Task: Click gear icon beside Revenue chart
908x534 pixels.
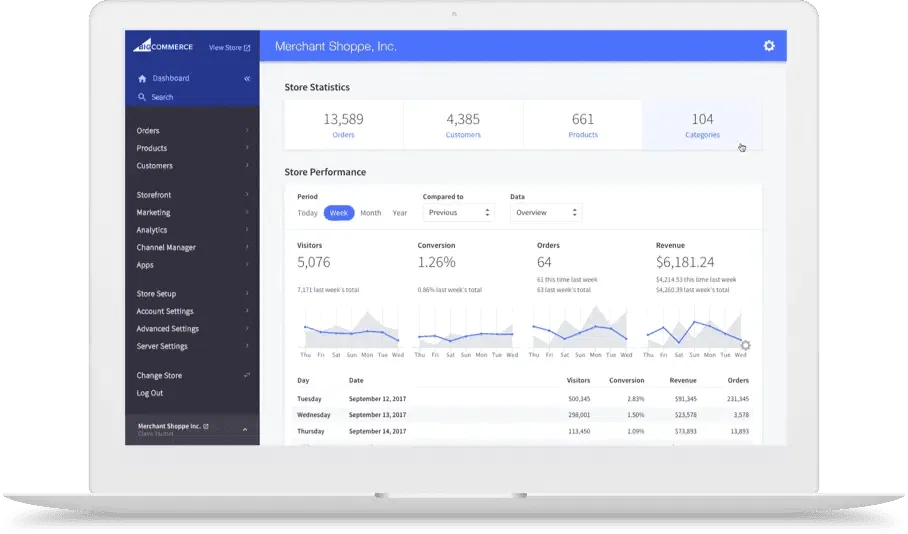Action: point(745,346)
